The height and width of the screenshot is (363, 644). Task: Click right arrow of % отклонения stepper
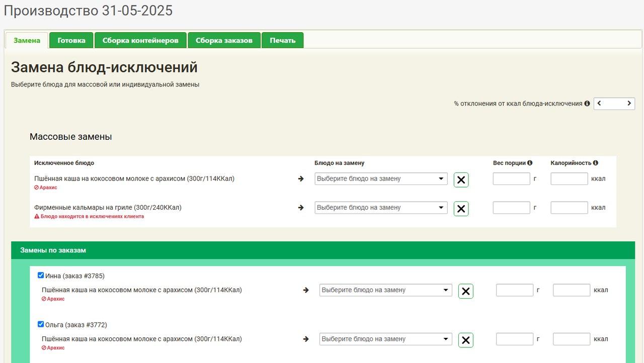point(629,104)
